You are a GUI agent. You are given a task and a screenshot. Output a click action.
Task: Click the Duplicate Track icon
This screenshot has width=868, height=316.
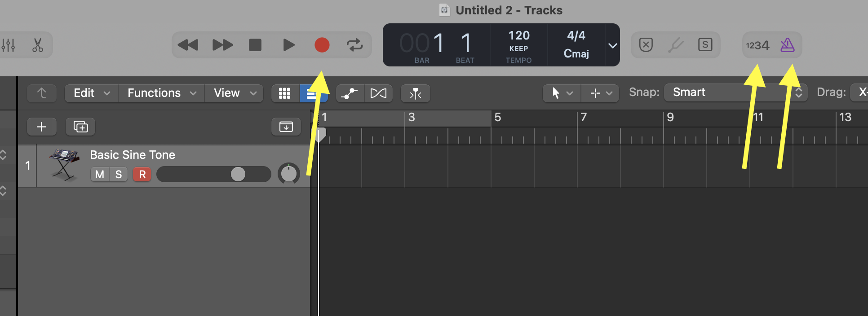coord(80,127)
